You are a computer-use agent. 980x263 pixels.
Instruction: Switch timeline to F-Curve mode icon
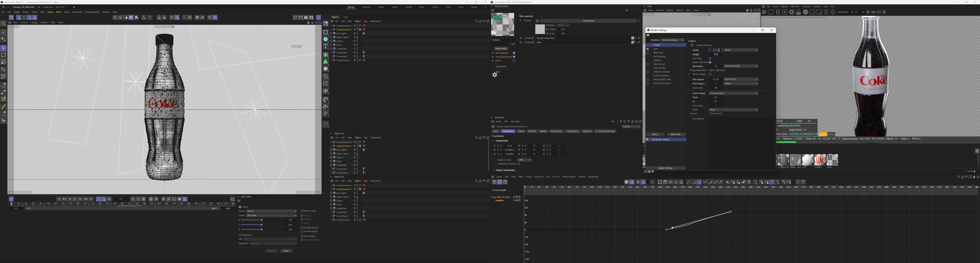click(x=500, y=182)
